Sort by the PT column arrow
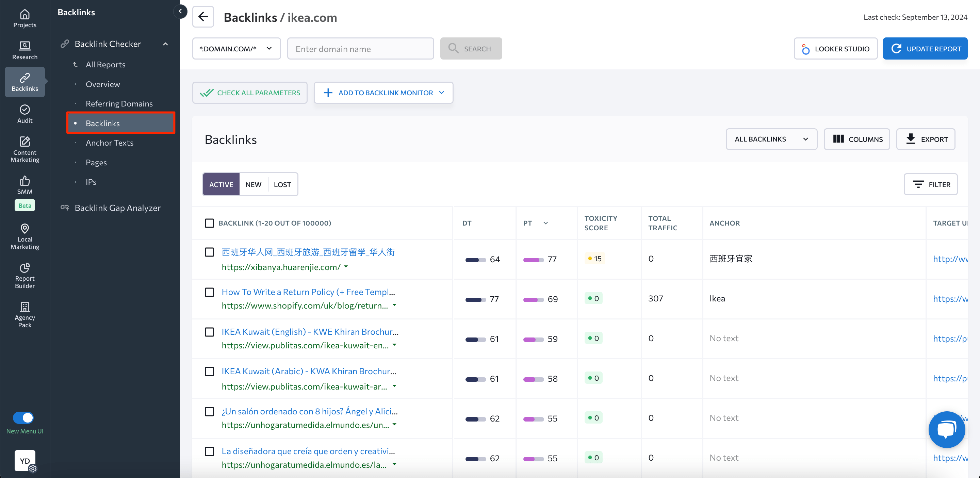The width and height of the screenshot is (980, 478). coord(545,223)
